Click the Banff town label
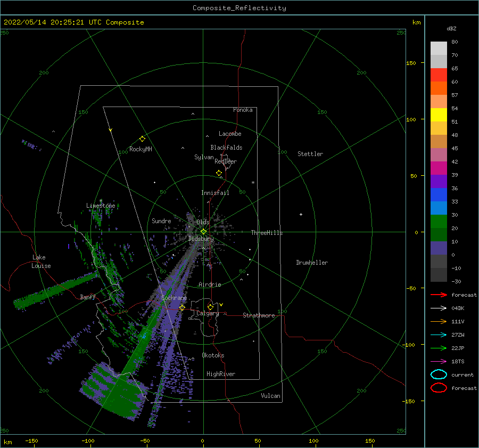This screenshot has width=479, height=448. 88,297
